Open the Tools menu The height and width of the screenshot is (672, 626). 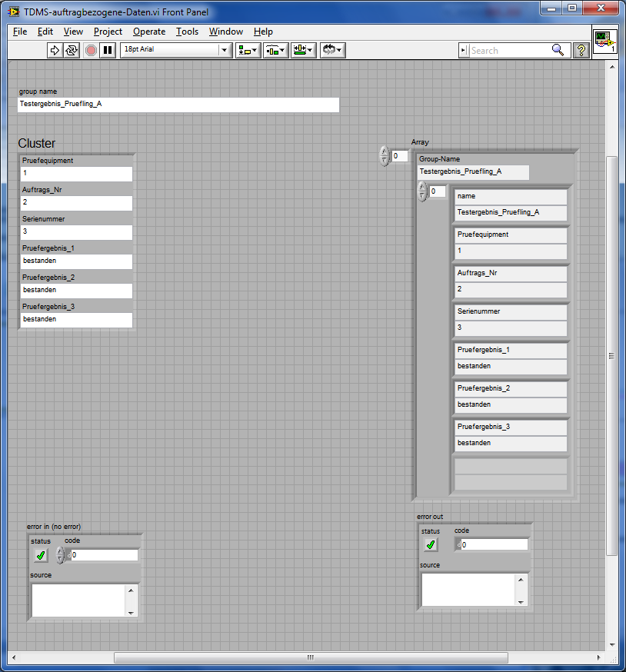pyautogui.click(x=188, y=32)
